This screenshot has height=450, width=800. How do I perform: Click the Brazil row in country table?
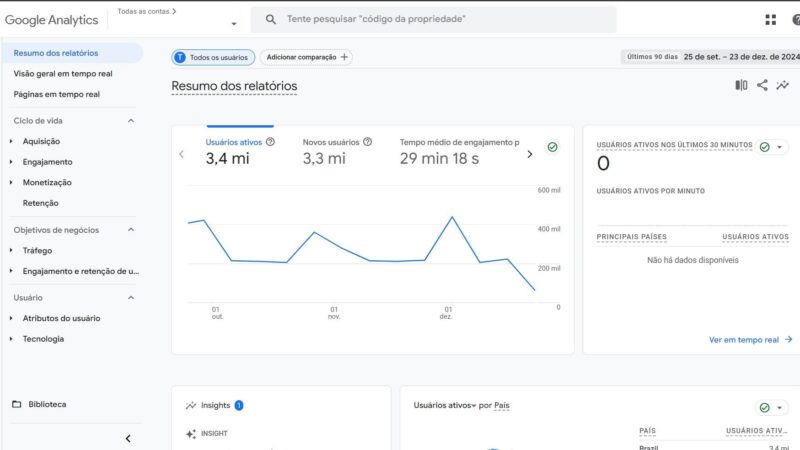click(x=713, y=447)
